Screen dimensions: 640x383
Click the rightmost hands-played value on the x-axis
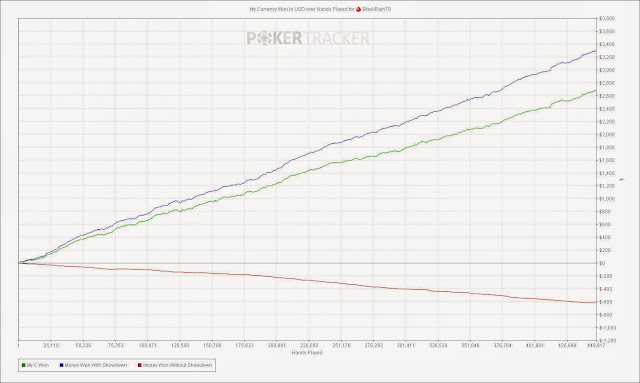click(x=596, y=345)
